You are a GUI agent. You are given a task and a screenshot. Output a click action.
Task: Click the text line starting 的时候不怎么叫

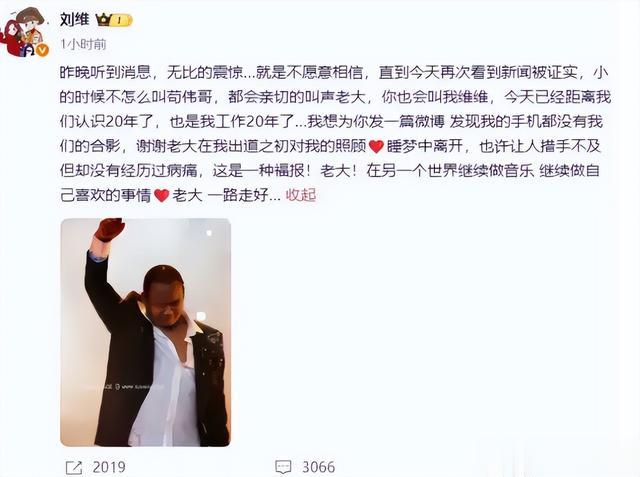coord(335,97)
